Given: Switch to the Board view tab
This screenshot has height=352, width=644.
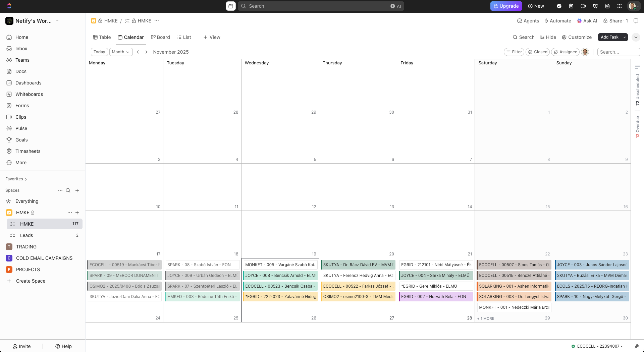Looking at the screenshot, I should (x=160, y=37).
